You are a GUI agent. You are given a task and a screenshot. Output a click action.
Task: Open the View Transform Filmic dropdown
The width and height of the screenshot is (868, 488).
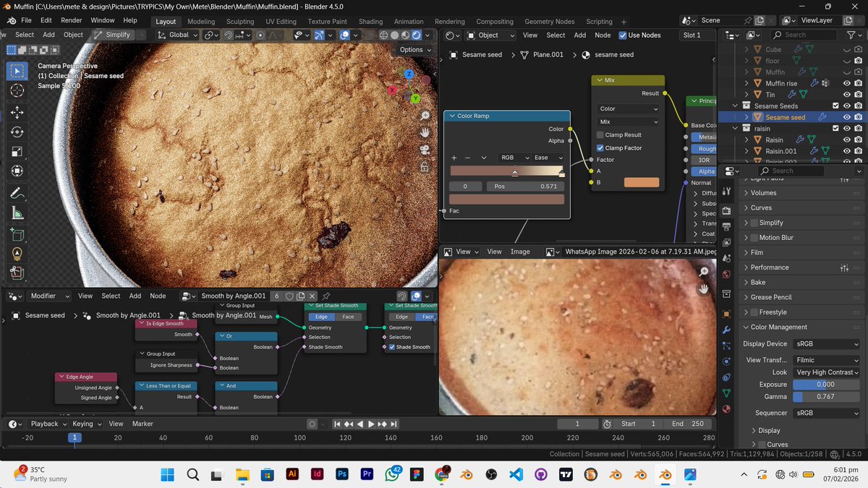[826, 359]
